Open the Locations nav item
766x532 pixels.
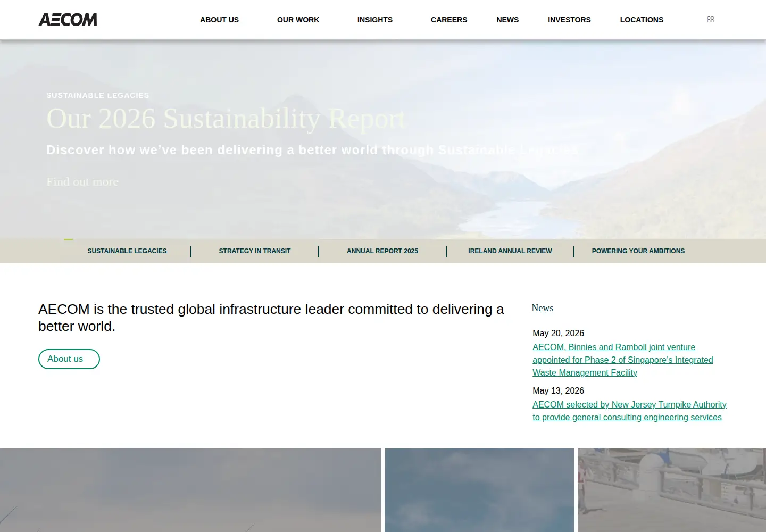tap(642, 20)
